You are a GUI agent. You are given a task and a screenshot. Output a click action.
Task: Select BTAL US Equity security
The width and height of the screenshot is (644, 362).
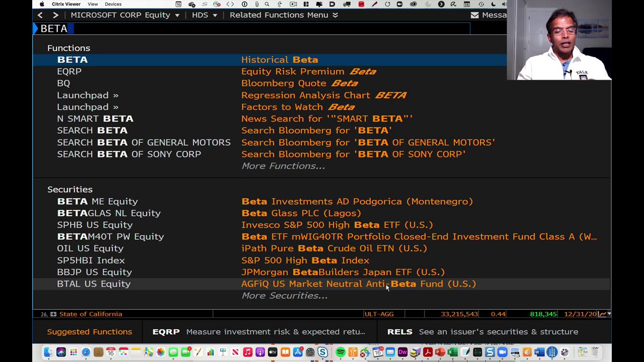coord(322,284)
